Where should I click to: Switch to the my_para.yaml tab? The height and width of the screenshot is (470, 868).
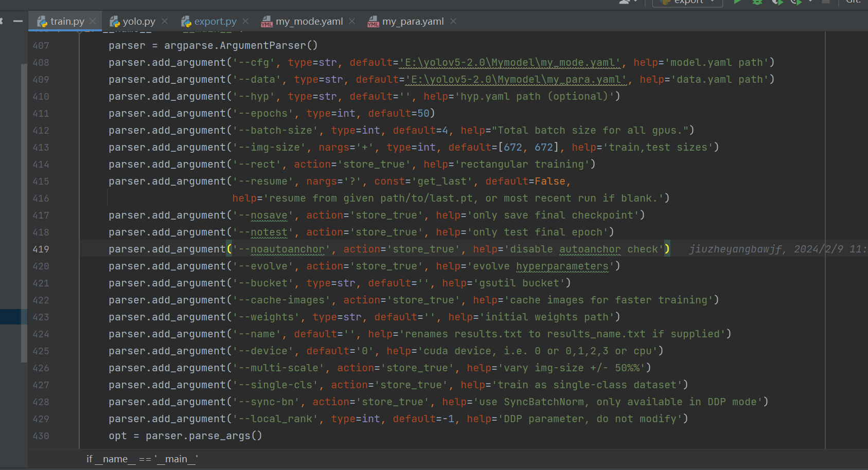pyautogui.click(x=413, y=21)
